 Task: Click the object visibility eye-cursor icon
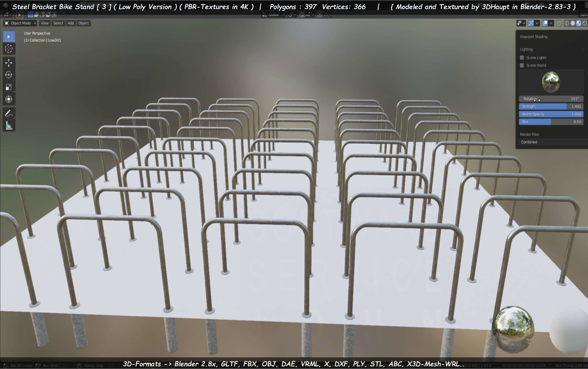[519, 23]
